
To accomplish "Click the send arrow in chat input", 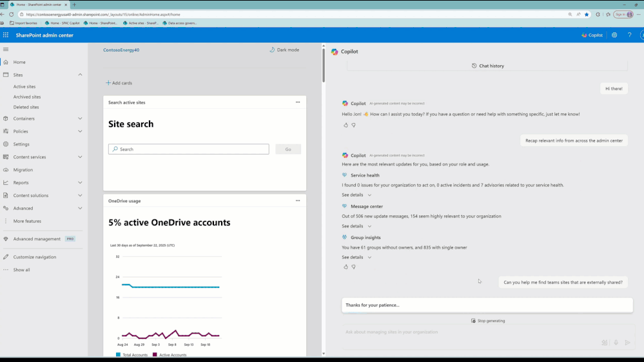I will (x=628, y=342).
